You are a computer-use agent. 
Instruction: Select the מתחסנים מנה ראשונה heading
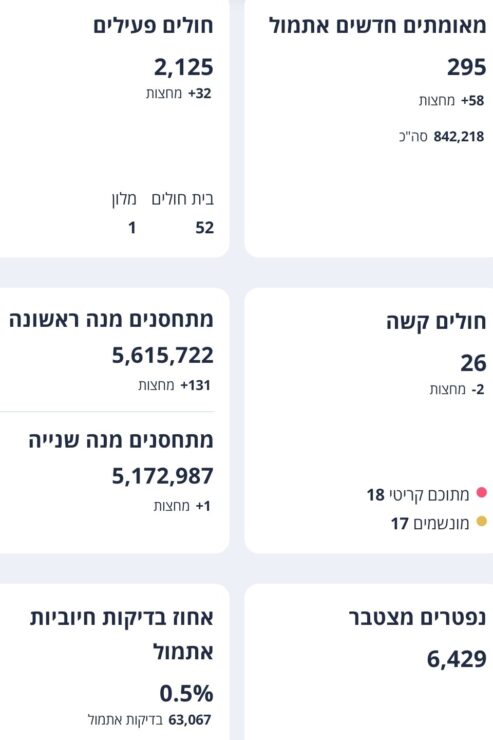111,320
